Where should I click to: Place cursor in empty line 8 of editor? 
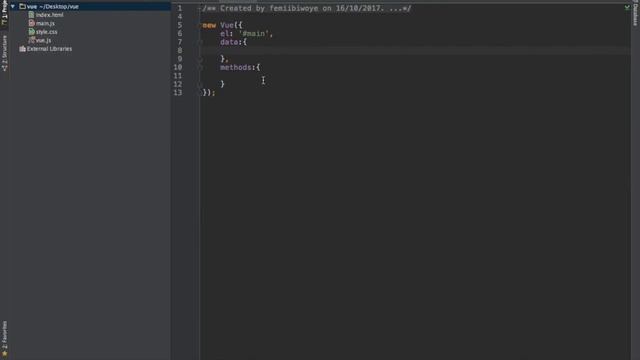pos(415,51)
